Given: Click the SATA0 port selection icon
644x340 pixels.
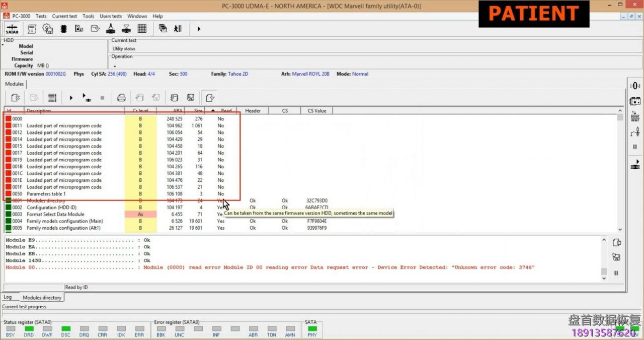Looking at the screenshot, I should pos(12,29).
